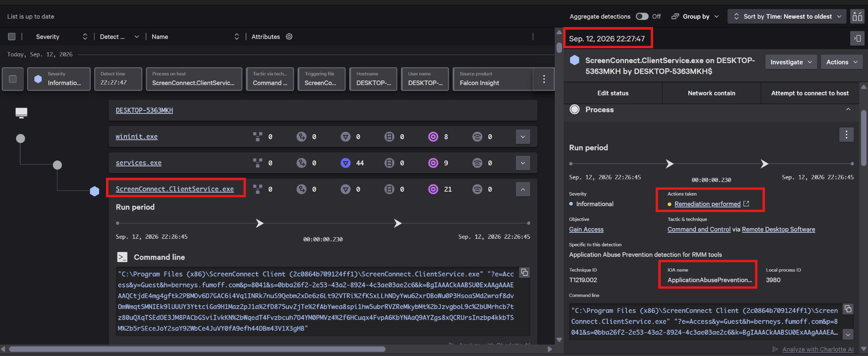Viewport: 868px width, 356px height.
Task: Open Command and Control tactic link
Action: pyautogui.click(x=699, y=229)
